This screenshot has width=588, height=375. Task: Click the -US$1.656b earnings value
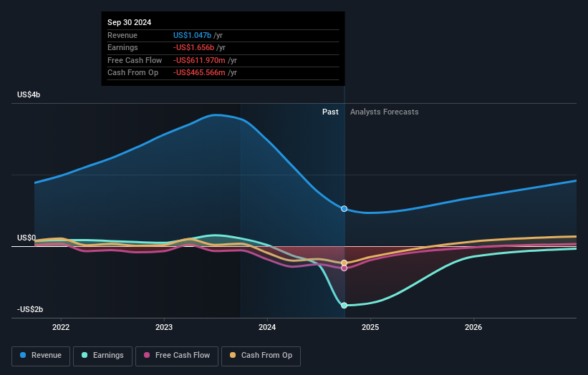tap(193, 47)
